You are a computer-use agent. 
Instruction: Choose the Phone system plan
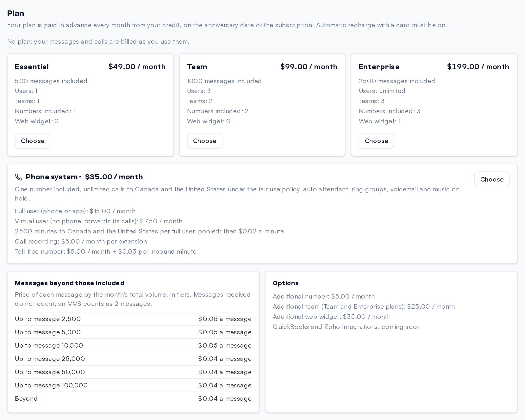point(492,179)
